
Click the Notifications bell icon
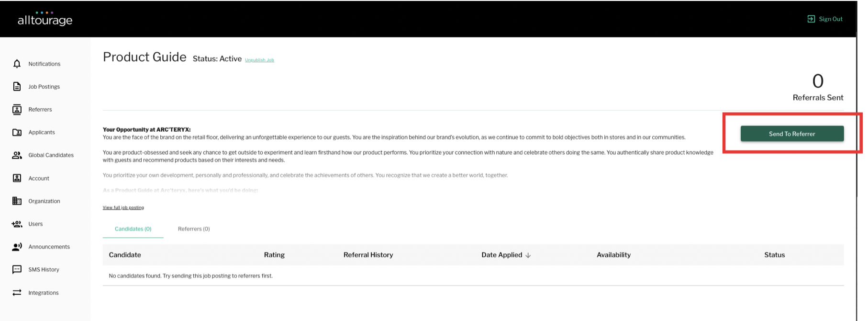(17, 64)
